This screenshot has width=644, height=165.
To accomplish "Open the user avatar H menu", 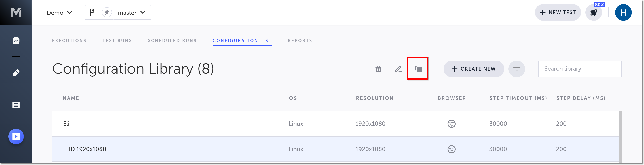I will pyautogui.click(x=623, y=13).
